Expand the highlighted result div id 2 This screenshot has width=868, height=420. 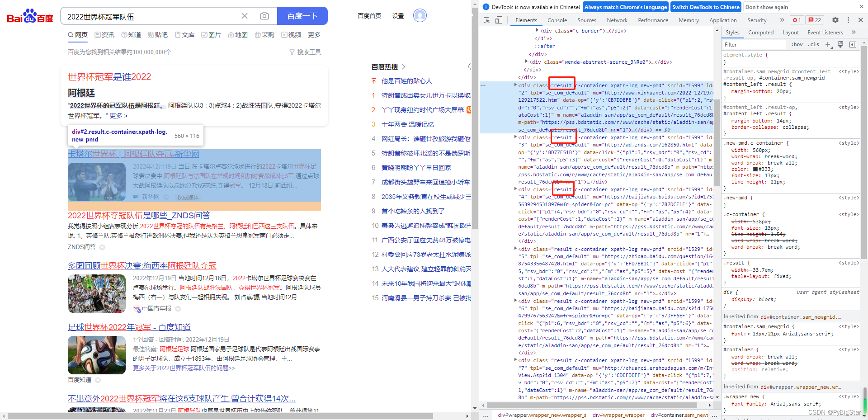tap(515, 85)
